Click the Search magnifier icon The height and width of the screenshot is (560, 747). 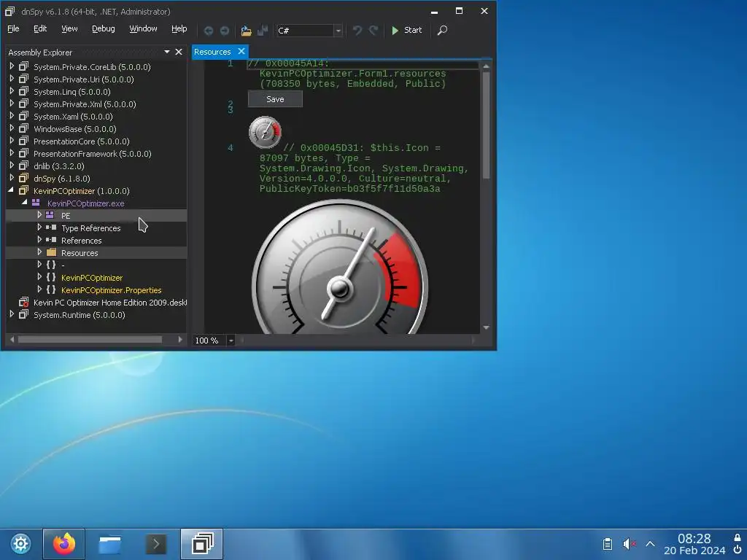click(442, 31)
